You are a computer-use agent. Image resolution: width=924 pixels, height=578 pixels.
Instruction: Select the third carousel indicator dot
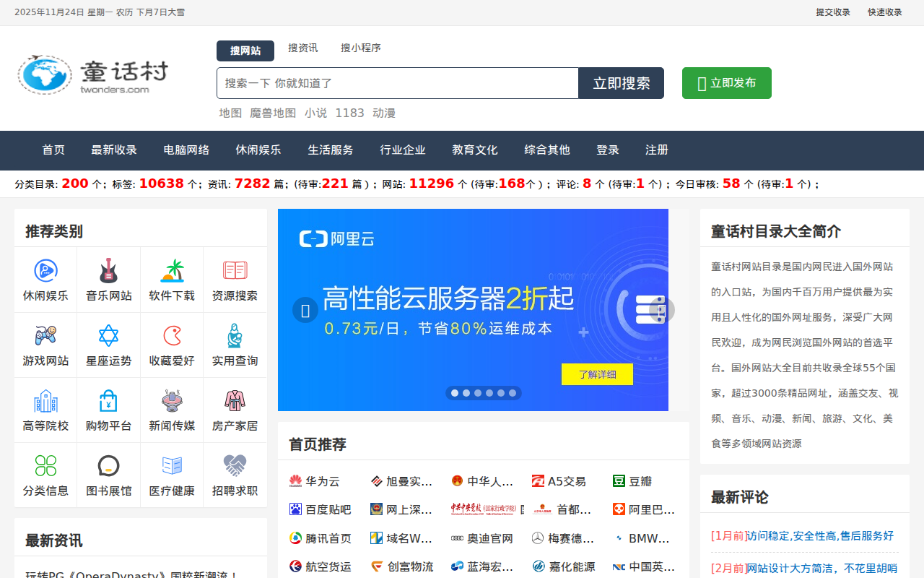point(477,393)
